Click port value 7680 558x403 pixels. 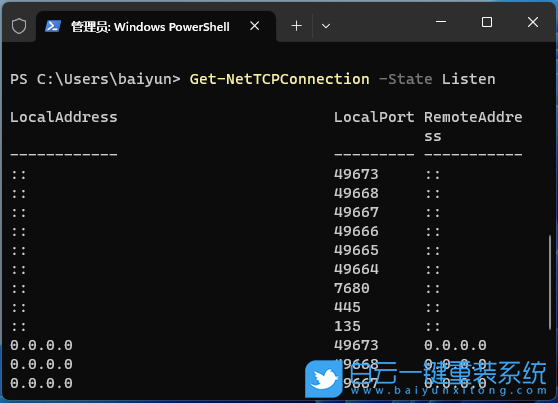(x=352, y=288)
